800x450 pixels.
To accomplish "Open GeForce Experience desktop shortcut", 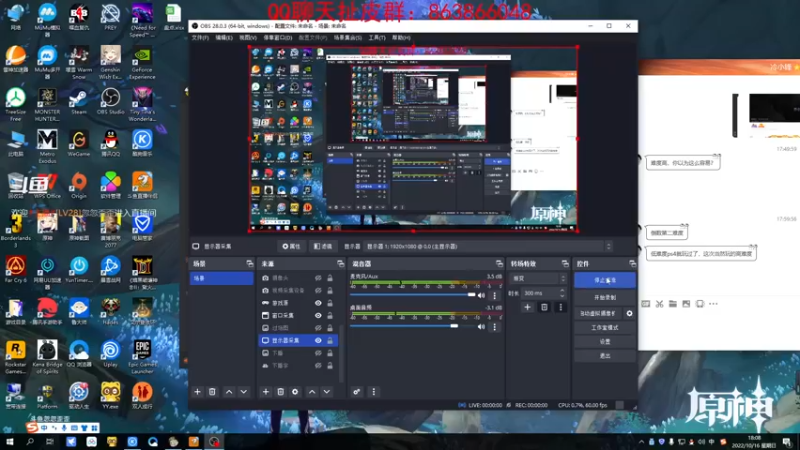I will pyautogui.click(x=142, y=63).
